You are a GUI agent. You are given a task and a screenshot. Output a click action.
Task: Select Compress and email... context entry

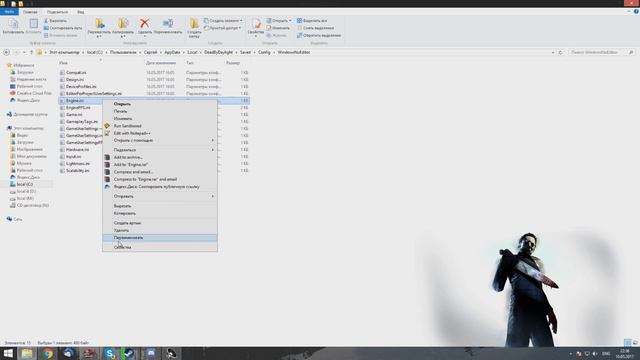click(160, 172)
